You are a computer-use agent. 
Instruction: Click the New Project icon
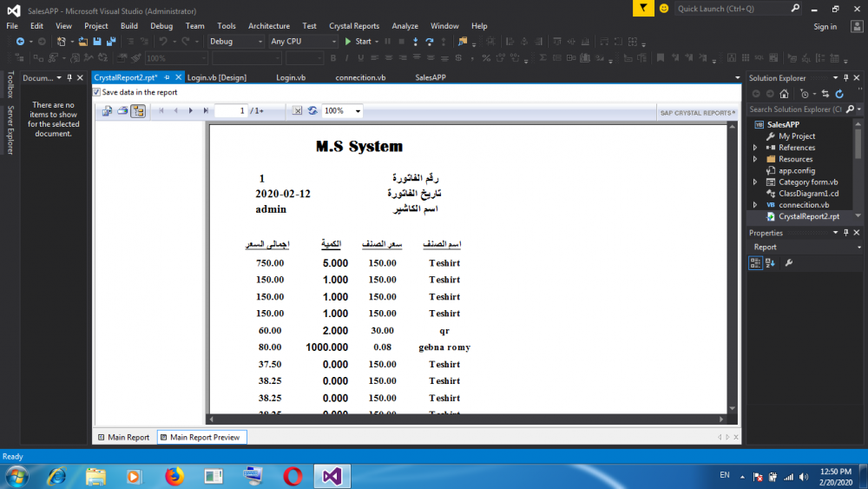click(x=62, y=42)
